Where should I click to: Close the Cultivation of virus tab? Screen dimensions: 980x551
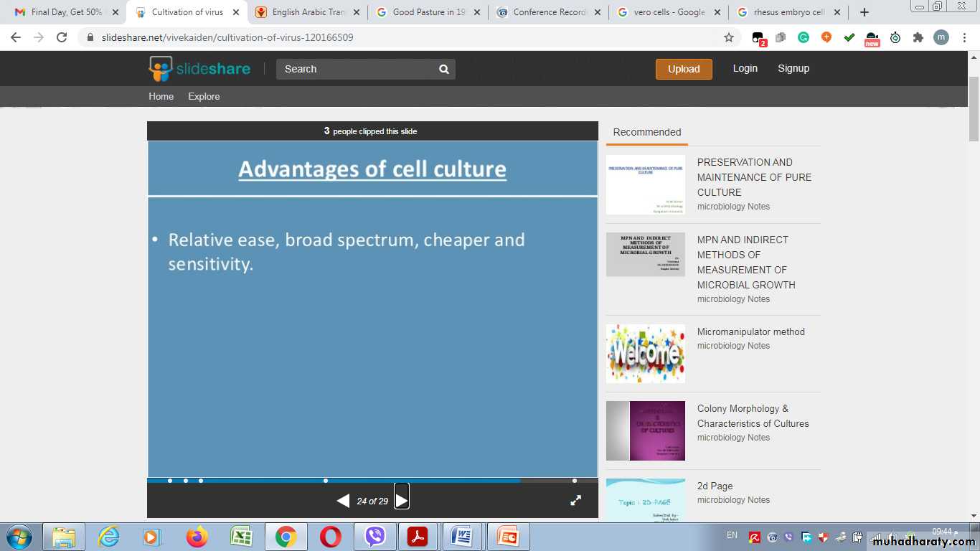pos(236,12)
